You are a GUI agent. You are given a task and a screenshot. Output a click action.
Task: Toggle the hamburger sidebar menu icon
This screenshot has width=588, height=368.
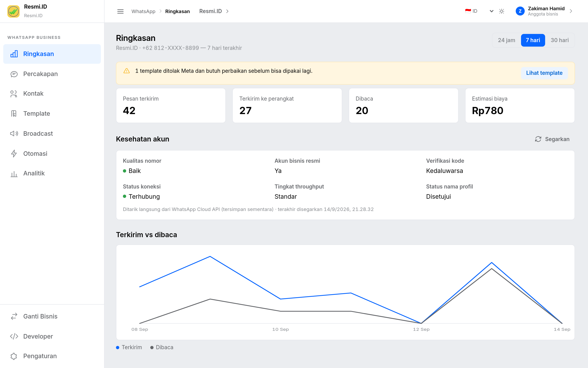tap(120, 11)
